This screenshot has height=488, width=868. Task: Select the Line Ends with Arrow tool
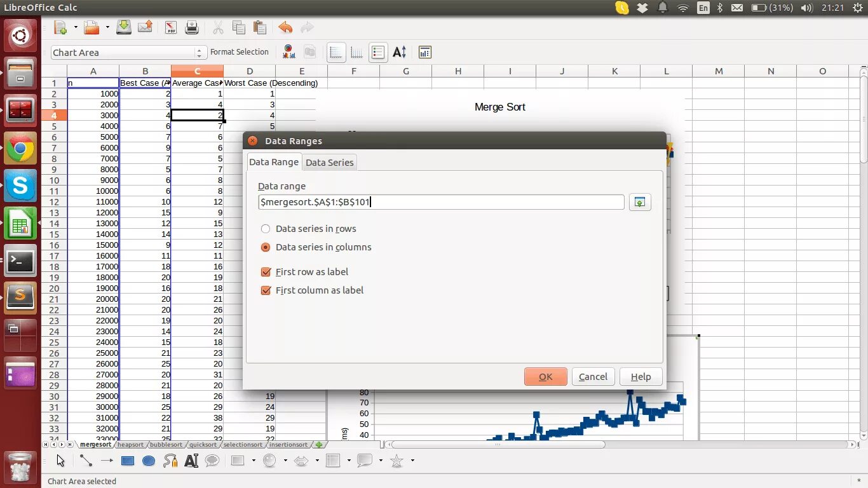point(107,461)
